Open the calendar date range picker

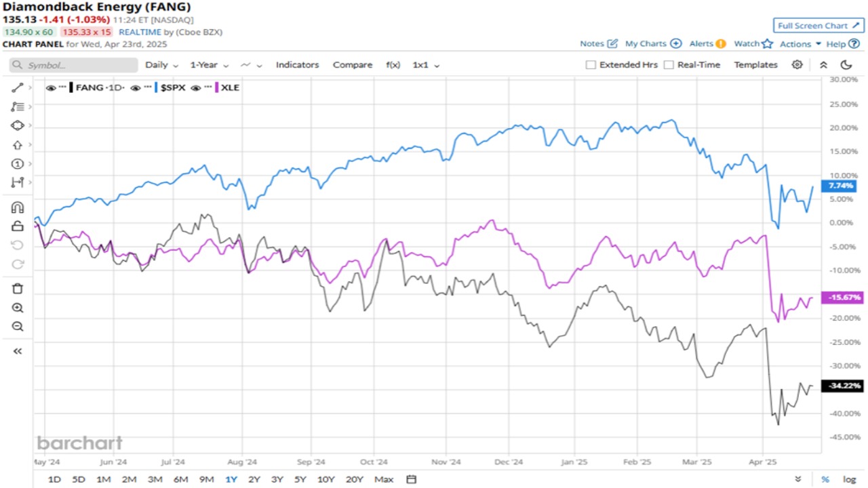point(411,479)
